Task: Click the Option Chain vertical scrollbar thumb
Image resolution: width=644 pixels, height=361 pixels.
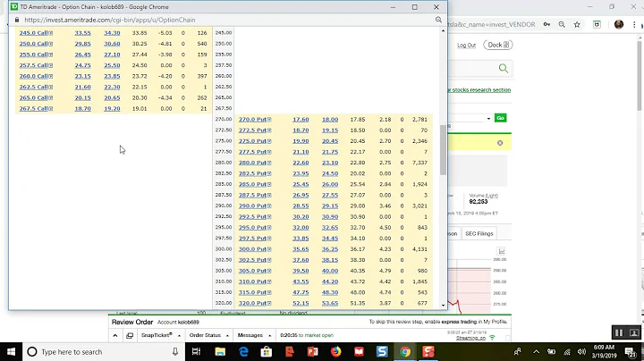Action: (443, 150)
